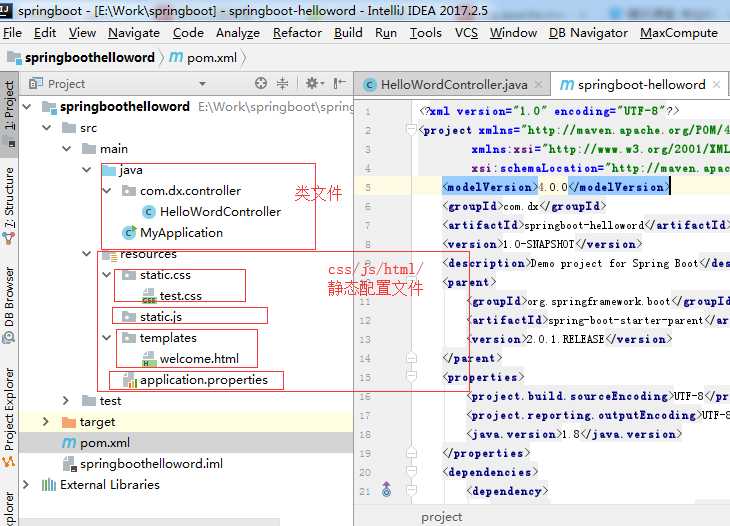Collapse the static.css folder
Screen dimensions: 730x526
(x=107, y=275)
